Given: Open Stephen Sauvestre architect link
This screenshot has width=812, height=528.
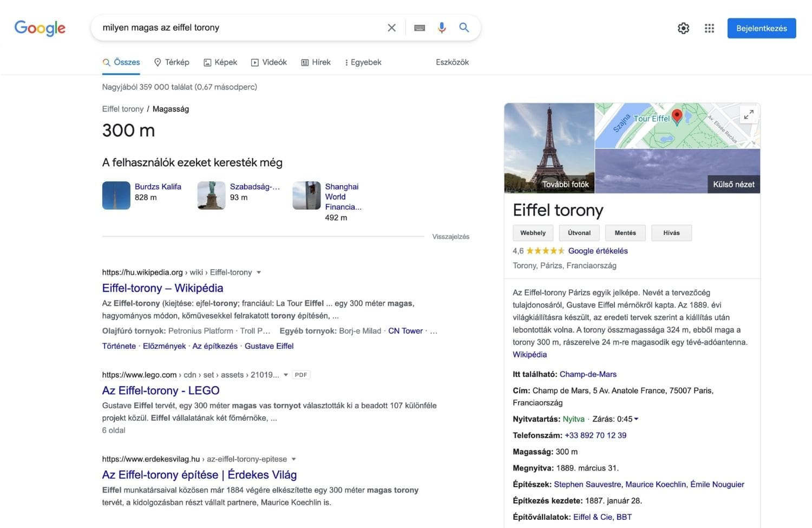Looking at the screenshot, I should tap(587, 485).
